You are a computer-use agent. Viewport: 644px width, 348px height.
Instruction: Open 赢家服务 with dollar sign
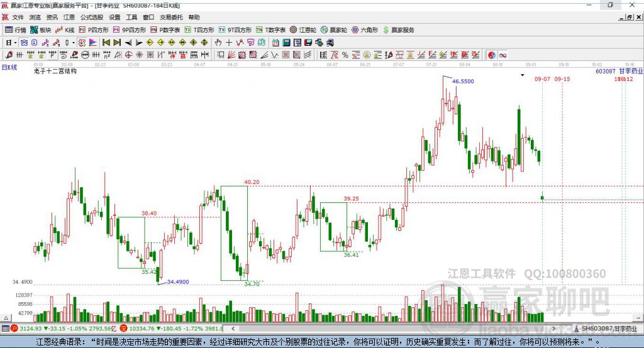[398, 30]
